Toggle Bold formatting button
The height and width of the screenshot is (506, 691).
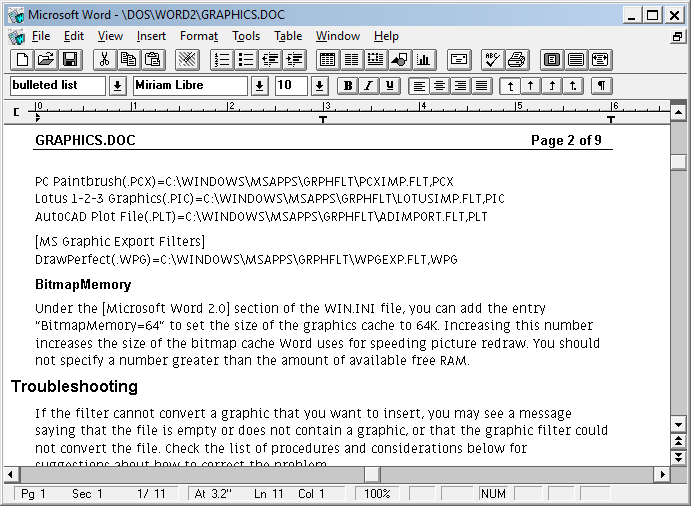point(348,86)
